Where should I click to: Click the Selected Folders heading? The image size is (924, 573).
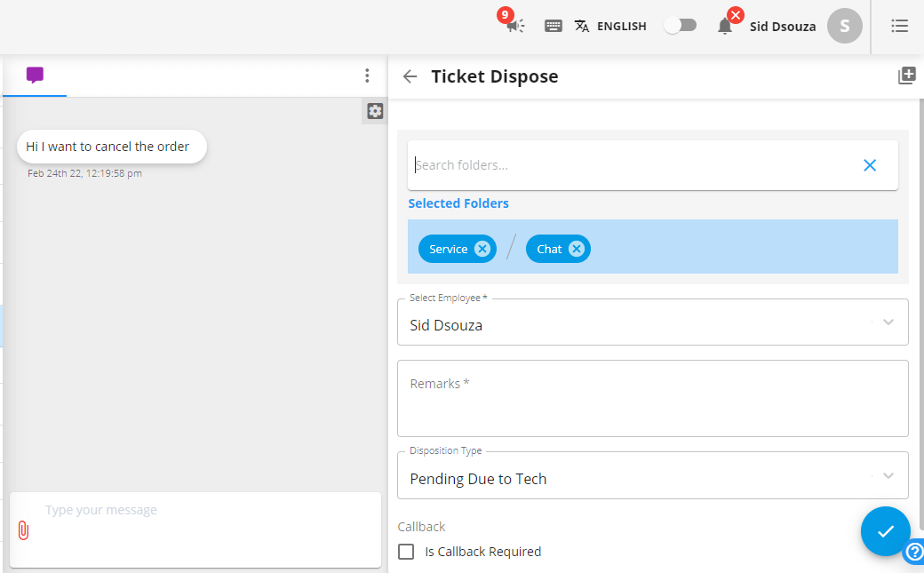pyautogui.click(x=458, y=203)
